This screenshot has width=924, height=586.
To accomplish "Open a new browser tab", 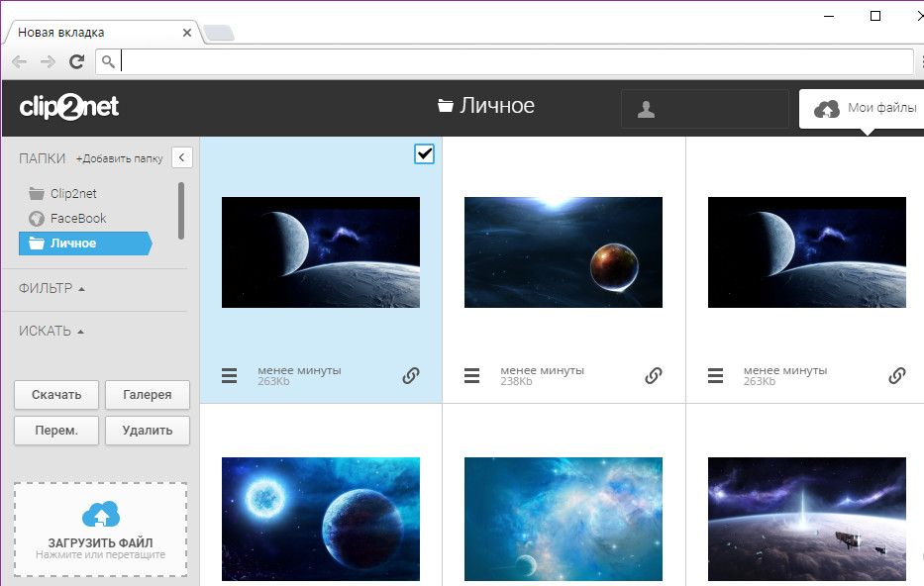I will pos(219,33).
